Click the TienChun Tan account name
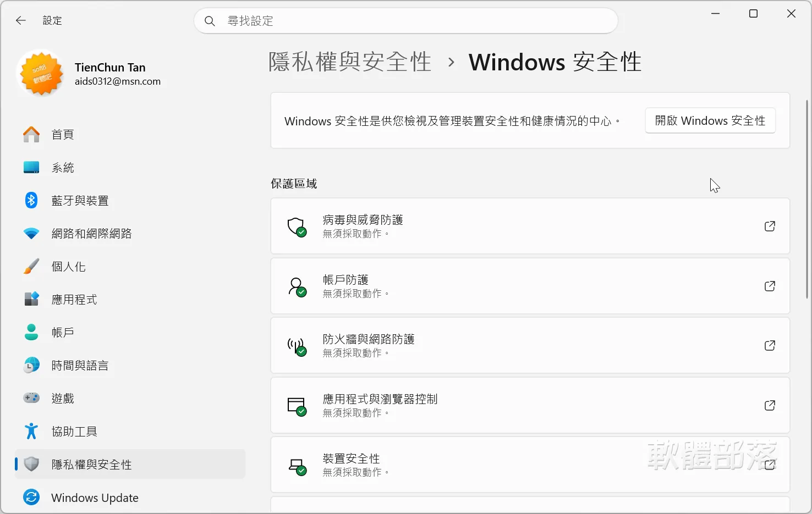The width and height of the screenshot is (812, 514). tap(110, 68)
